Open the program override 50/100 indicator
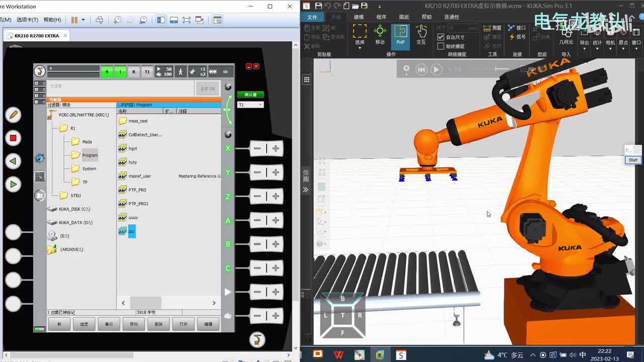Image resolution: width=644 pixels, height=362 pixels. (164, 71)
